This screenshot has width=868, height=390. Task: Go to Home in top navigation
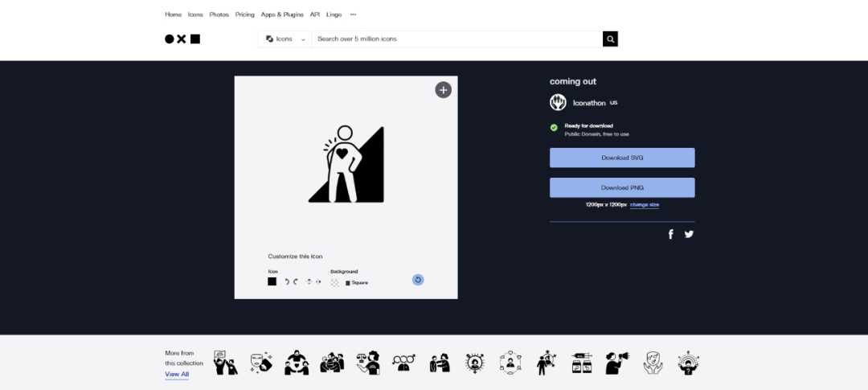click(x=174, y=14)
